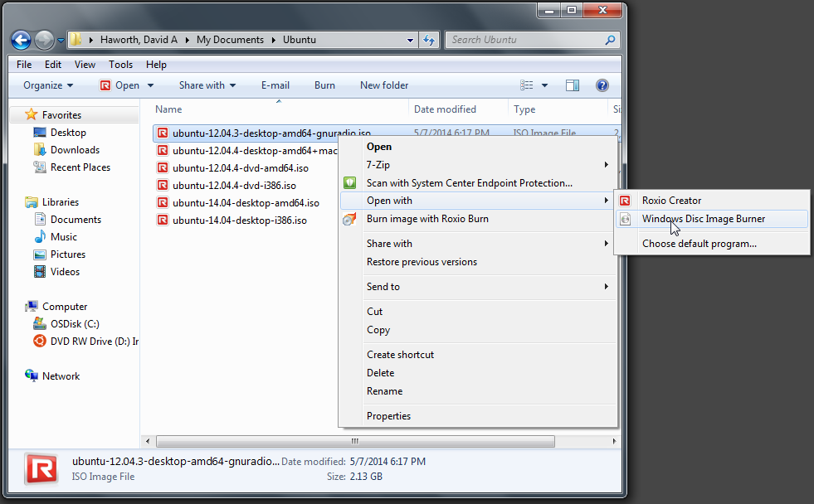Select the file ubuntu-12.04.4-dvd-i386.iso
Screen dimensions: 814x504
point(234,186)
